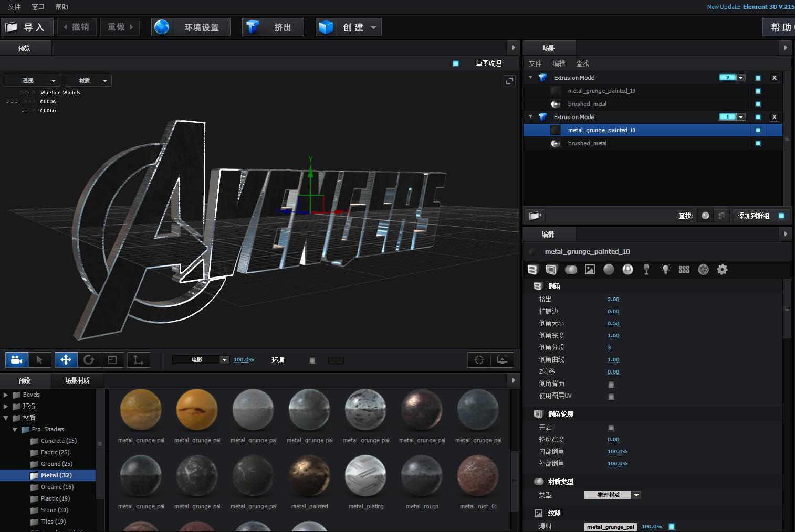Image resolution: width=795 pixels, height=532 pixels.
Task: Hide the group 2 Extrusion Model
Action: pyautogui.click(x=758, y=78)
